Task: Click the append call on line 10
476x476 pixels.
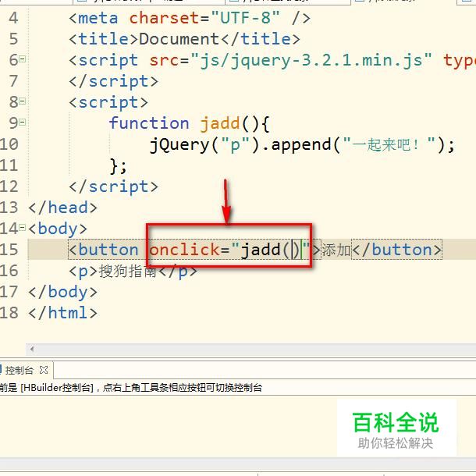Action: tap(301, 144)
